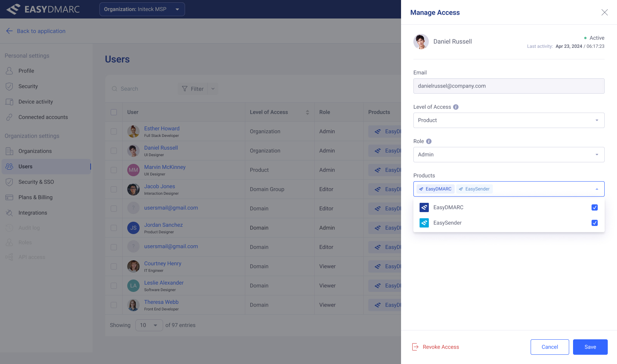
Task: Click the Users group icon
Action: (x=9, y=167)
